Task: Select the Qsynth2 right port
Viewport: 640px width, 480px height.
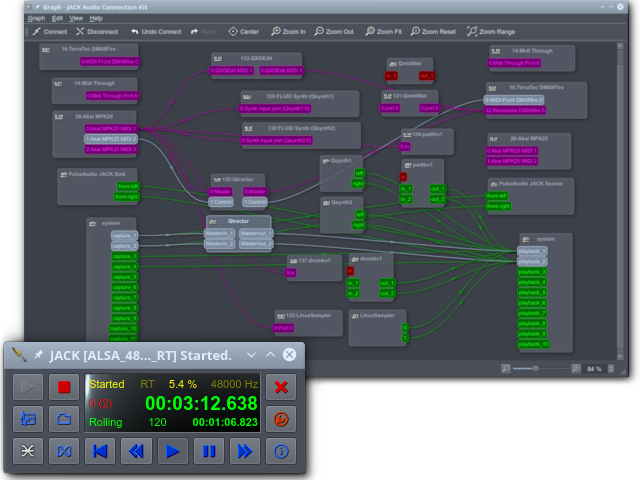Action: pyautogui.click(x=358, y=225)
